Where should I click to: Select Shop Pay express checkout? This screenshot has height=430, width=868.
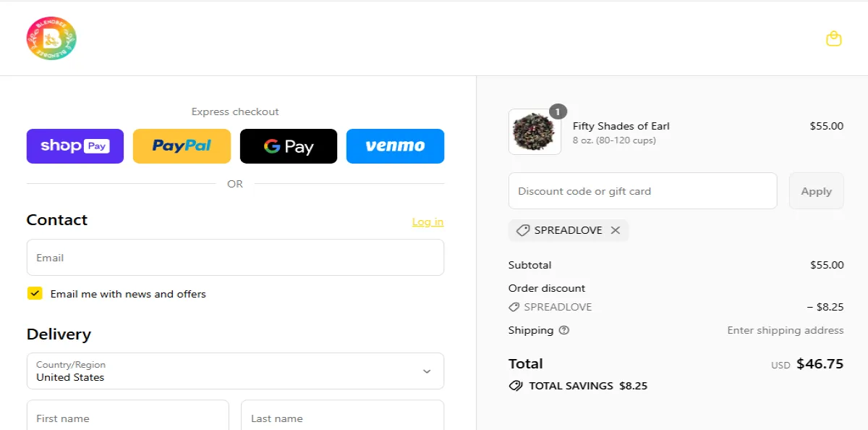point(75,146)
